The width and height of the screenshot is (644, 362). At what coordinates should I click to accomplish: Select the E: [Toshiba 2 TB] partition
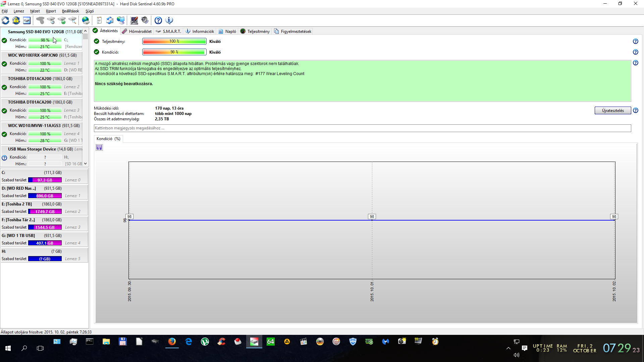click(x=44, y=208)
